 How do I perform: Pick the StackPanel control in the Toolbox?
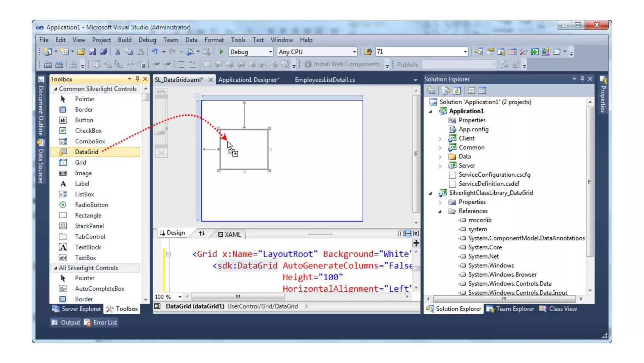[x=89, y=226]
